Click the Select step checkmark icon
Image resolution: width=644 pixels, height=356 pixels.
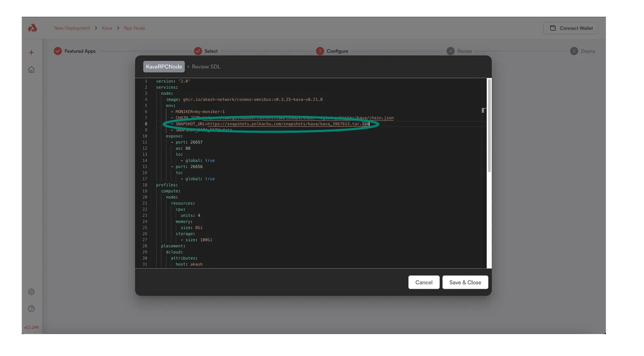point(198,51)
